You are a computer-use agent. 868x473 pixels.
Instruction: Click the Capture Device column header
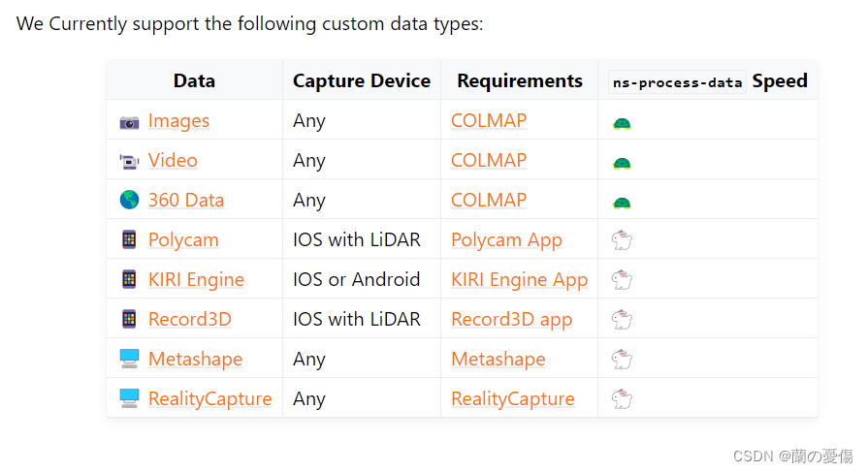pos(362,80)
